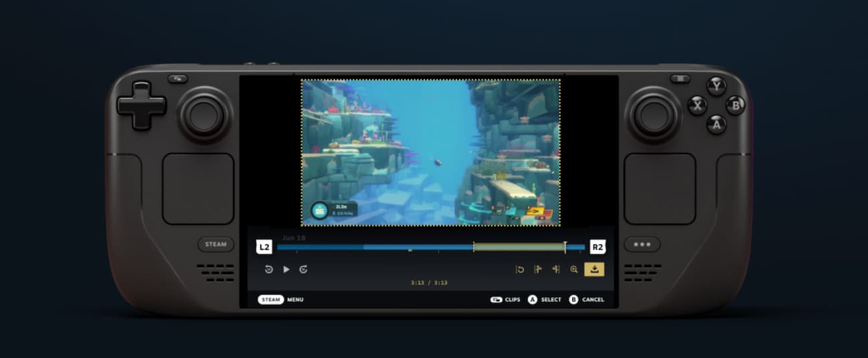Viewport: 868px width, 358px height.
Task: Click the skip-forward icon beside play
Action: (x=303, y=269)
